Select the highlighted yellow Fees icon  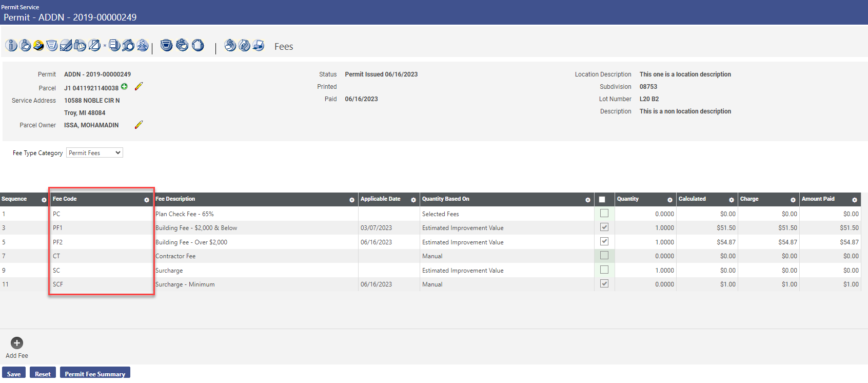(x=38, y=45)
